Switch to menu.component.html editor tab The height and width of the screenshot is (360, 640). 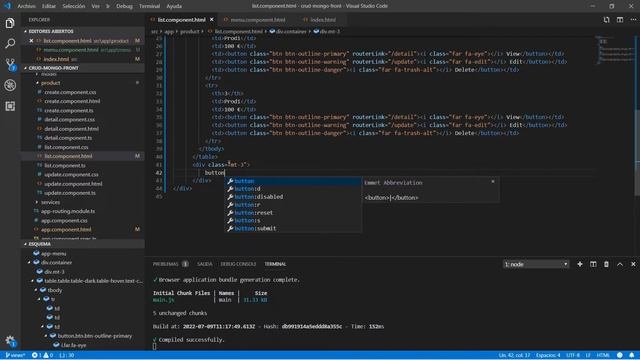(258, 20)
